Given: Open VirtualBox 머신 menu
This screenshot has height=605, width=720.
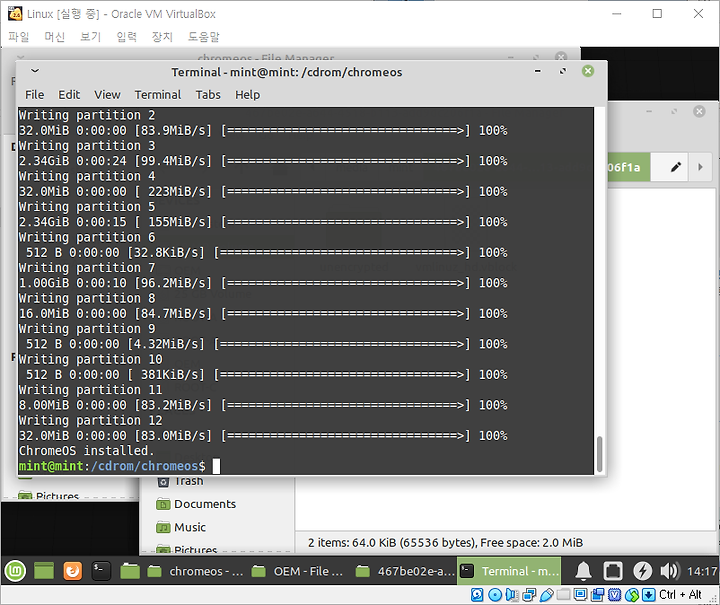Looking at the screenshot, I should click(54, 36).
